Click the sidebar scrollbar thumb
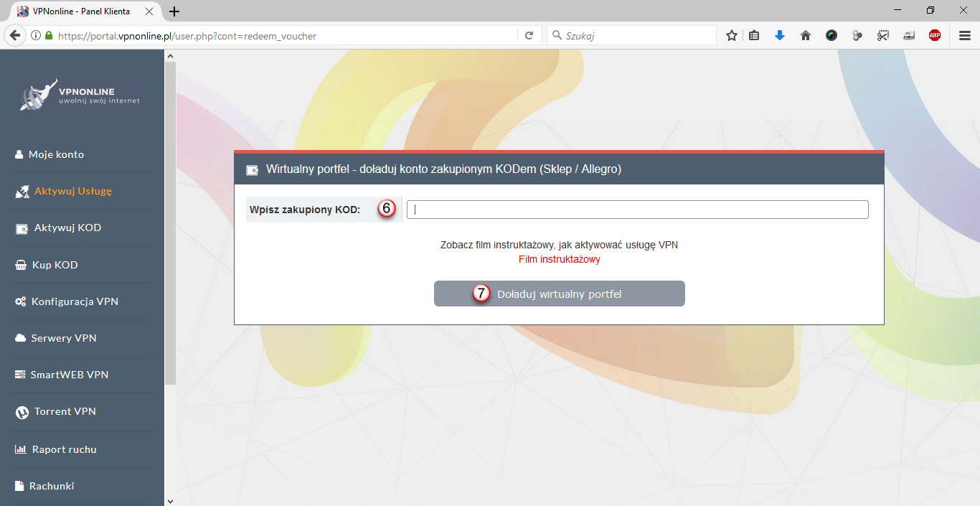This screenshot has height=506, width=980. pyautogui.click(x=170, y=222)
